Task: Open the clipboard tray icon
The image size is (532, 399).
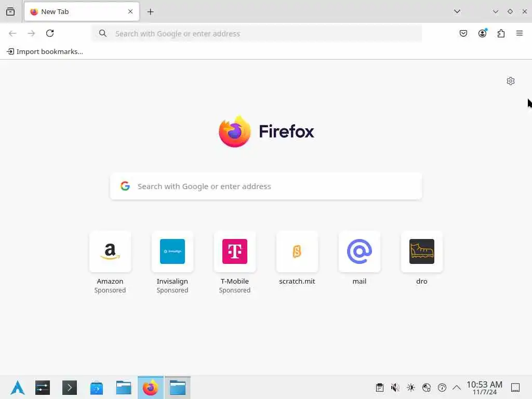Action: click(380, 388)
